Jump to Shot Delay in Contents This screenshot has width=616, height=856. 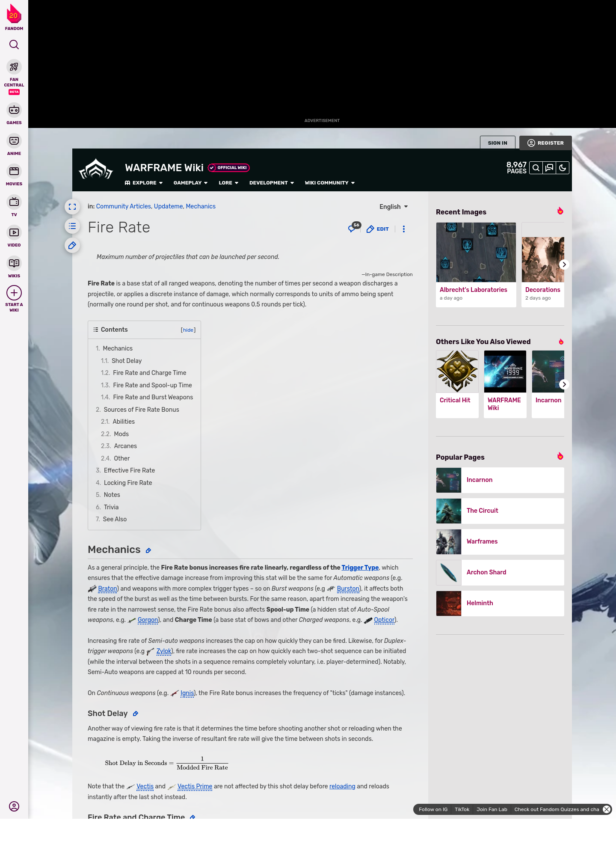[x=127, y=361]
